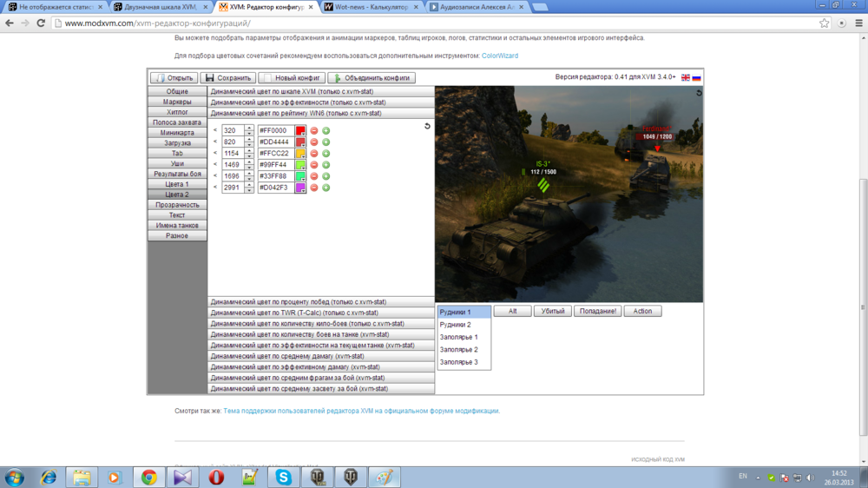Screen dimensions: 868x488
Task: Add a row after #DD4444
Action: [x=326, y=142]
